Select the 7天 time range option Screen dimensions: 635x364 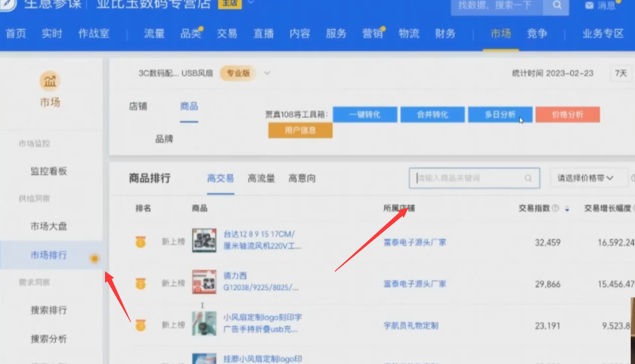[x=620, y=73]
